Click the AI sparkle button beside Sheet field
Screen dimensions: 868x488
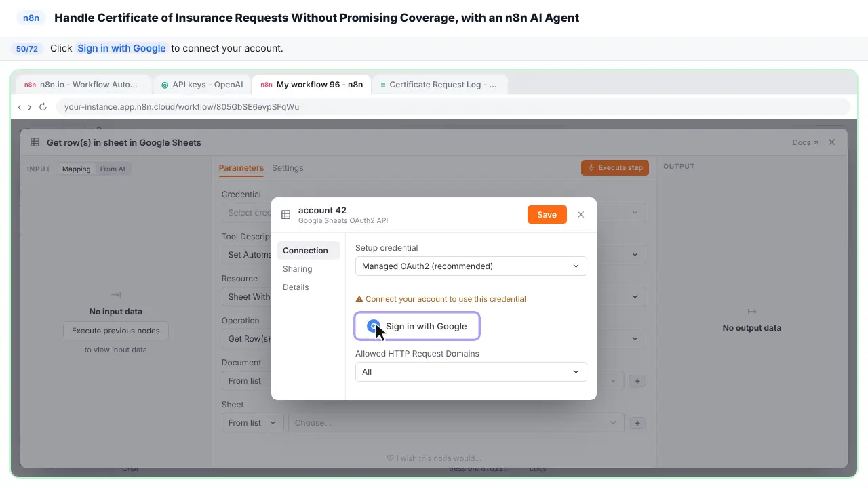point(637,423)
